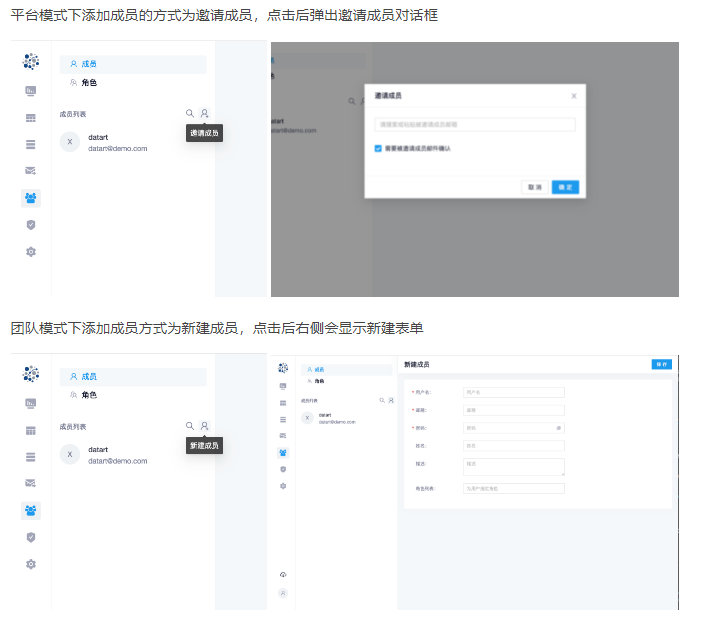Click the blue 确定 button in the invite dialog
Viewport: 705px width, 621px height.
tap(565, 187)
